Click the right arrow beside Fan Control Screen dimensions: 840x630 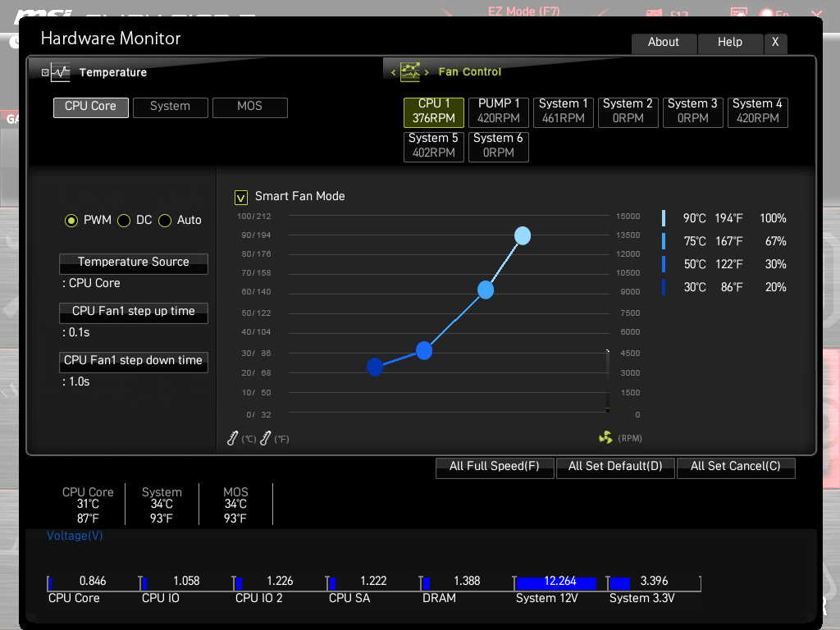point(427,73)
